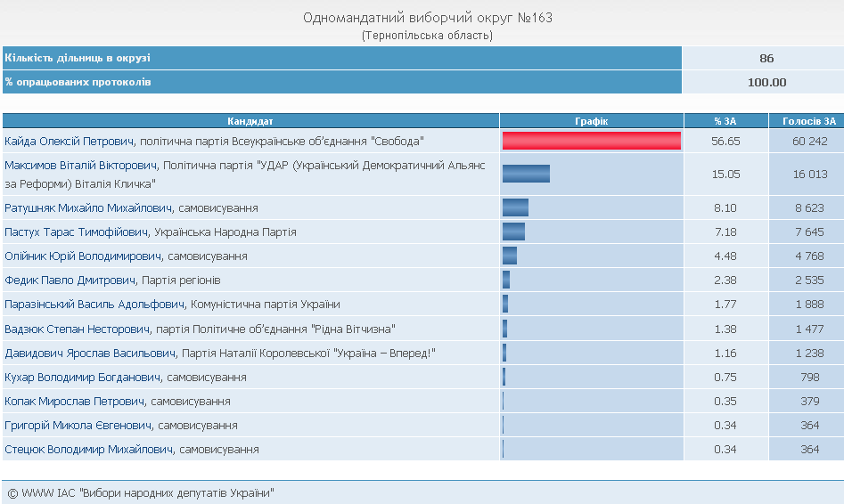
Task: Click the Кількість дільниць в окрузі label
Action: [78, 58]
